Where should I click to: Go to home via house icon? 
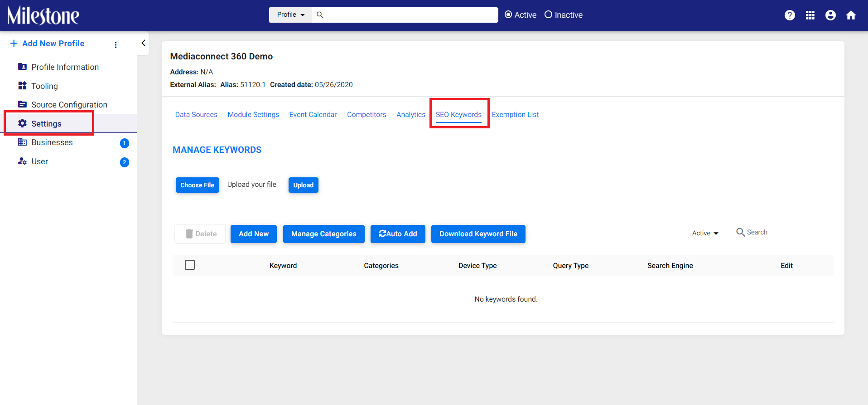pos(851,15)
